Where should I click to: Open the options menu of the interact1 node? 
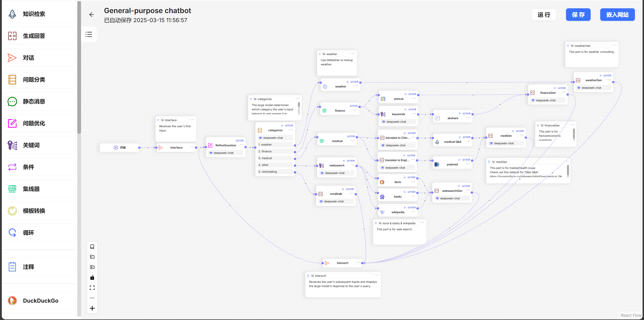[358, 262]
